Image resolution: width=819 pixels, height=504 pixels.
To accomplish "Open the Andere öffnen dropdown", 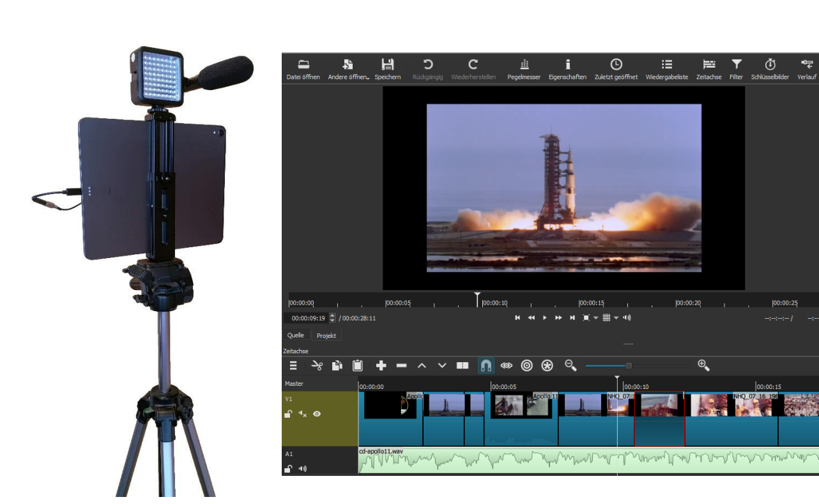I will pos(348,68).
